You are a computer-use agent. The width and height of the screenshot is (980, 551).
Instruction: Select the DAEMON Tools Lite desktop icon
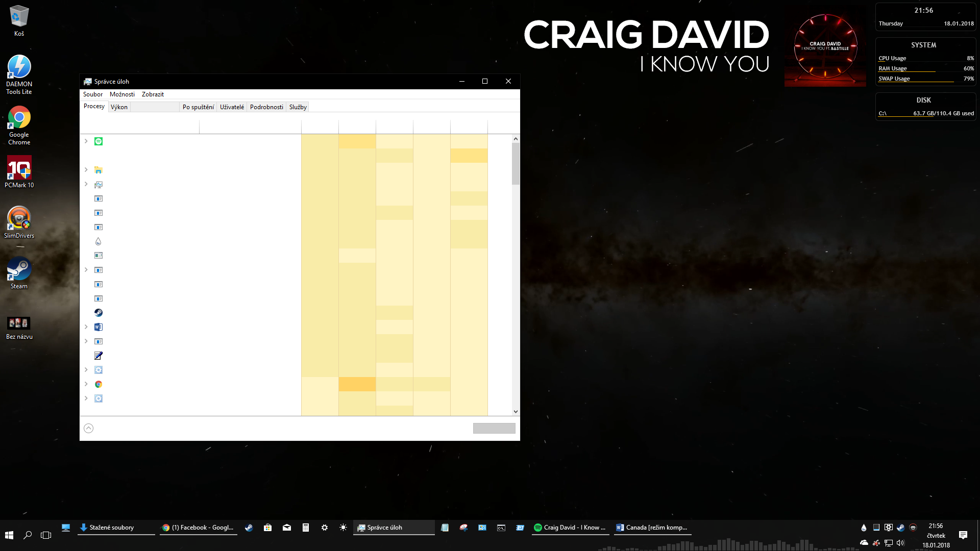[x=19, y=74]
